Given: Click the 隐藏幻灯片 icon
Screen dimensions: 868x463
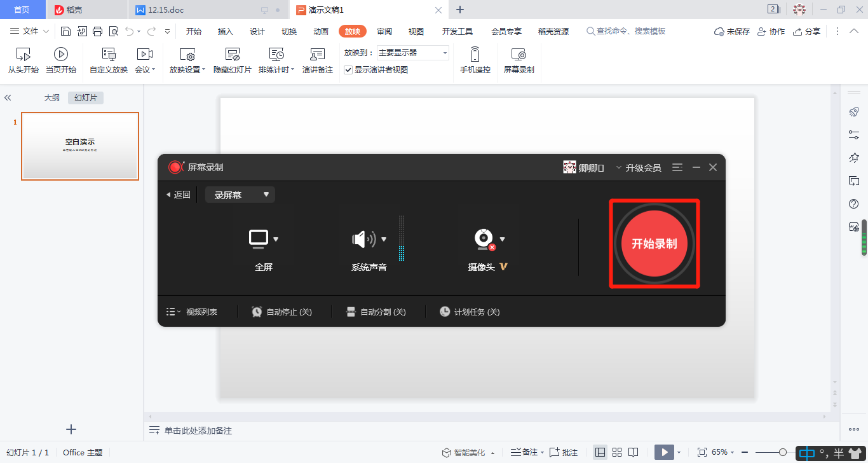Looking at the screenshot, I should click(233, 55).
